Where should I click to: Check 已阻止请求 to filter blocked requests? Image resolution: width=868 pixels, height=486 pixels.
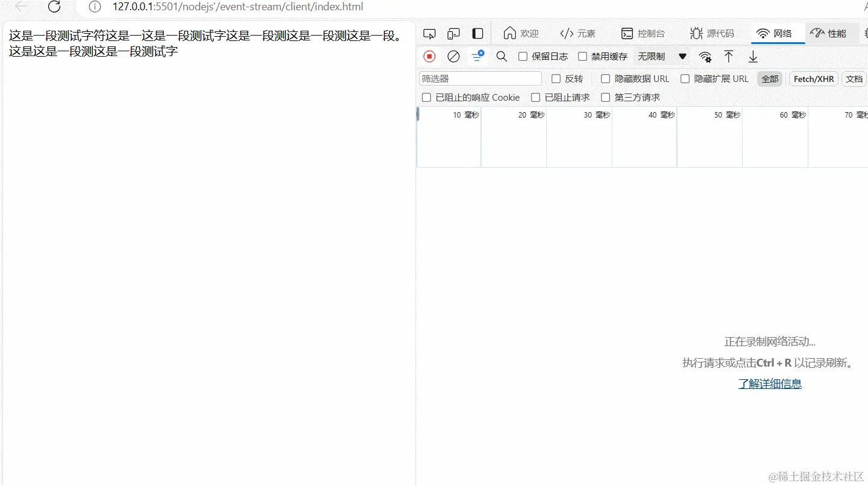point(535,97)
